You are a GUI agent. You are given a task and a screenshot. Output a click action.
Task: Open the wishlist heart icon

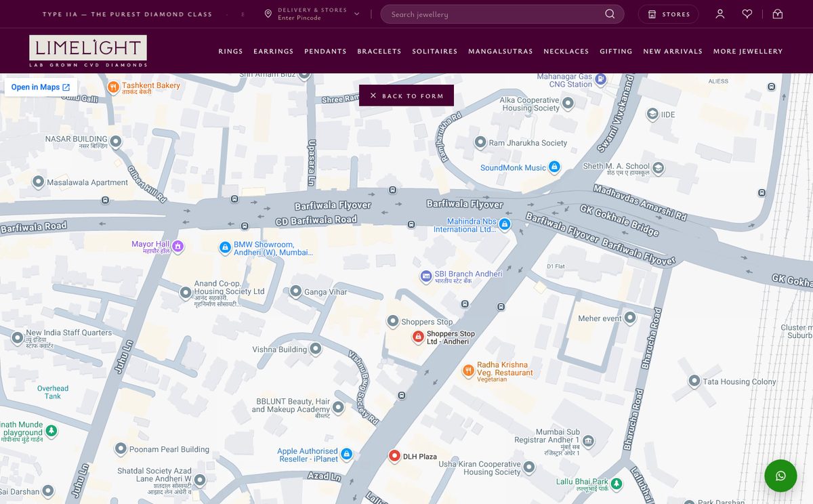(x=747, y=14)
